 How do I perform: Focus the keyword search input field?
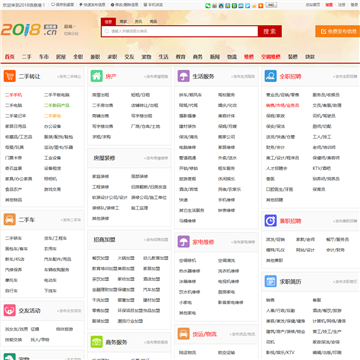(x=180, y=31)
